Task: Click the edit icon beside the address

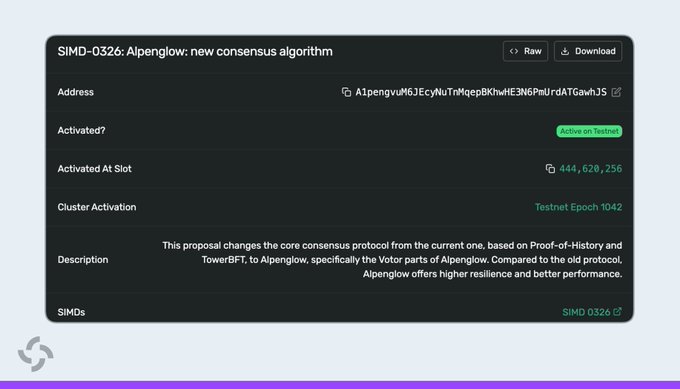Action: [x=616, y=92]
